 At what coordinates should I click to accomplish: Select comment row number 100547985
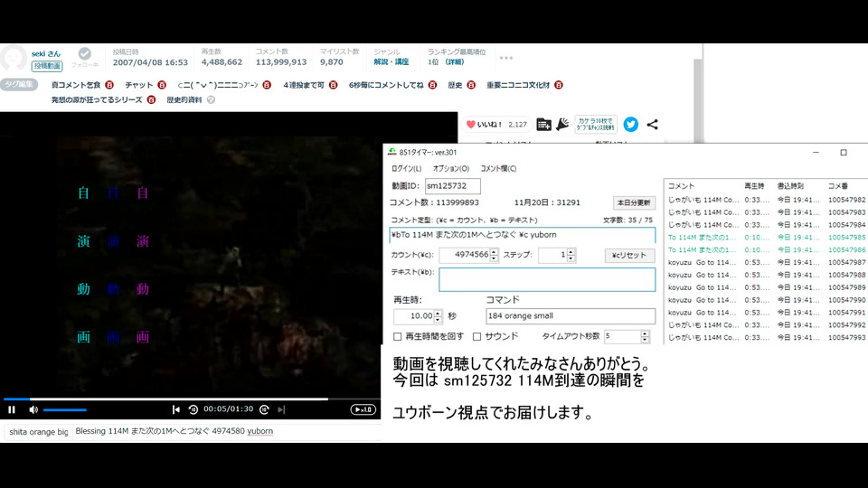766,238
